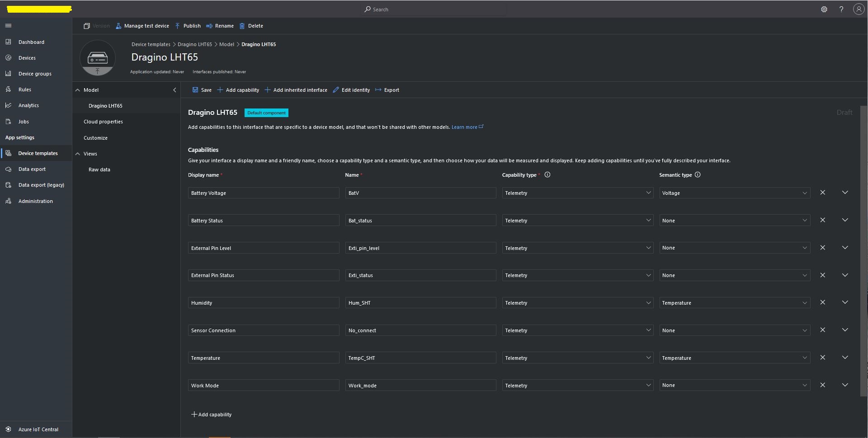Go to Analytics in left sidebar

28,105
